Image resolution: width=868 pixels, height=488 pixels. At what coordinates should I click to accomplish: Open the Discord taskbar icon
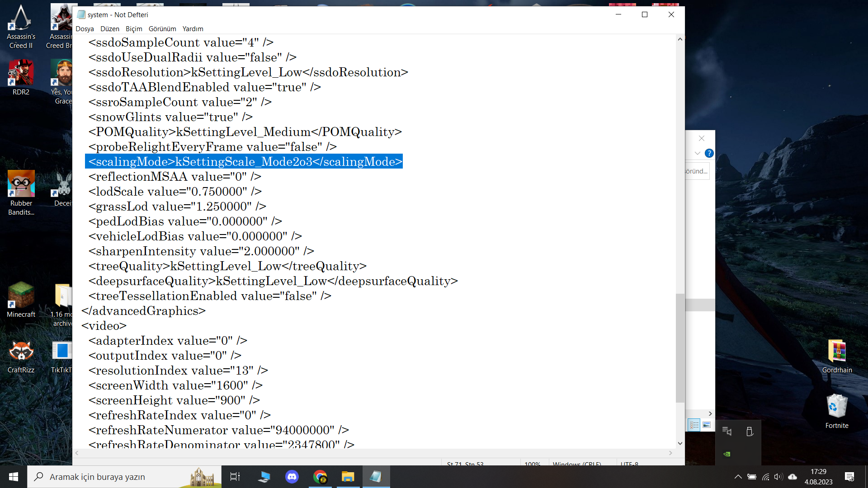292,477
